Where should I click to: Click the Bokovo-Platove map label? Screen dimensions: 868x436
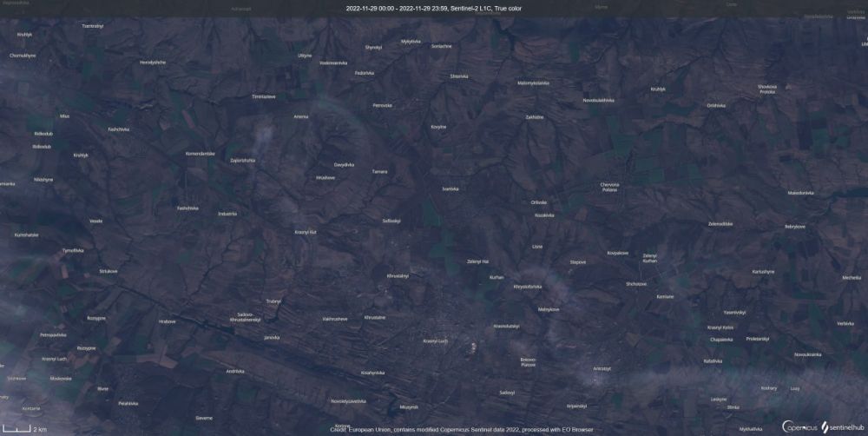pyautogui.click(x=528, y=360)
